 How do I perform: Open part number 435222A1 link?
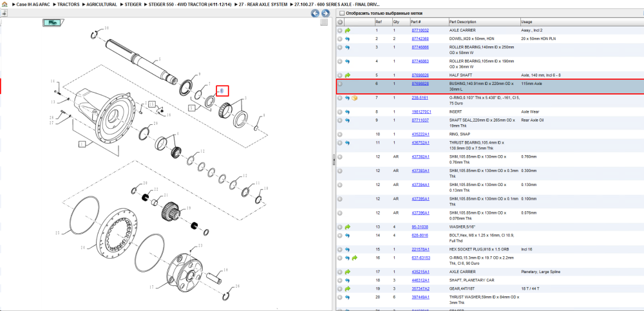(420, 135)
